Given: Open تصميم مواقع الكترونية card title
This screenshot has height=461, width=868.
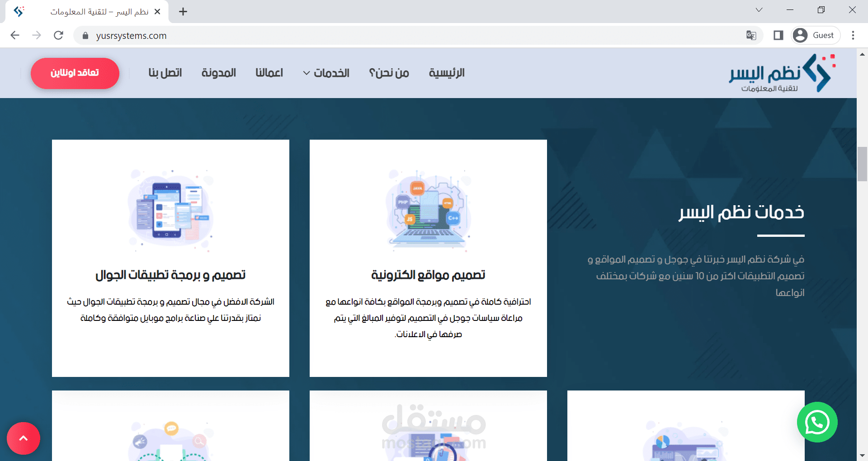Looking at the screenshot, I should (428, 275).
